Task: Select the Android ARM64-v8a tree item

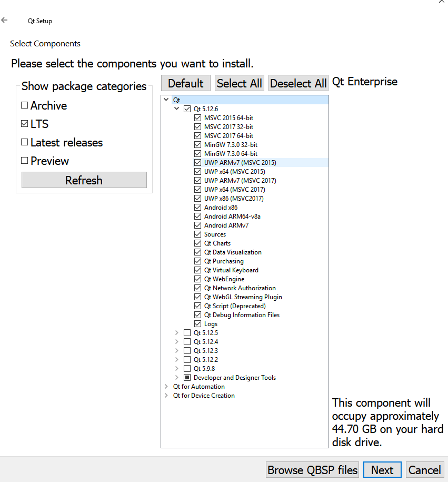Action: pos(232,217)
